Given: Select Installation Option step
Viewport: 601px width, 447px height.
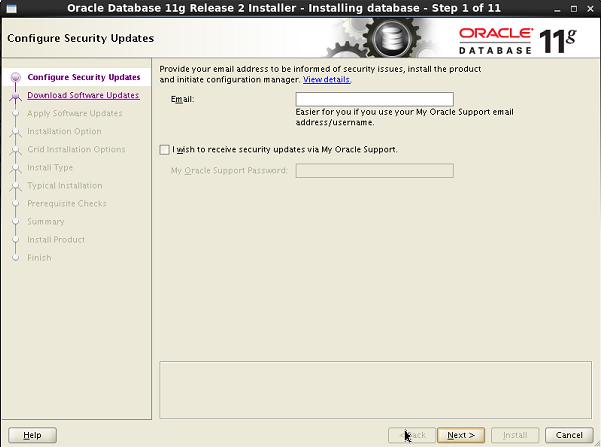Looking at the screenshot, I should (x=64, y=131).
